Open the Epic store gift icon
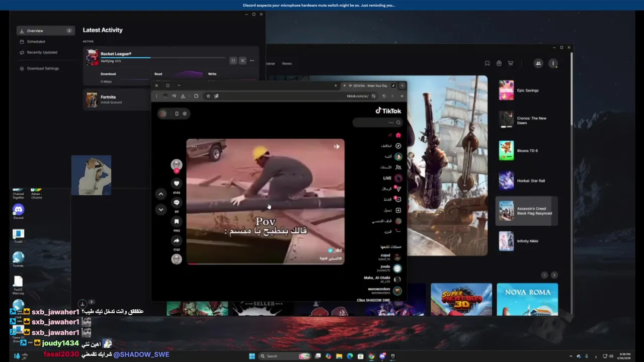Screen dimensions: 644x362 click(x=499, y=63)
